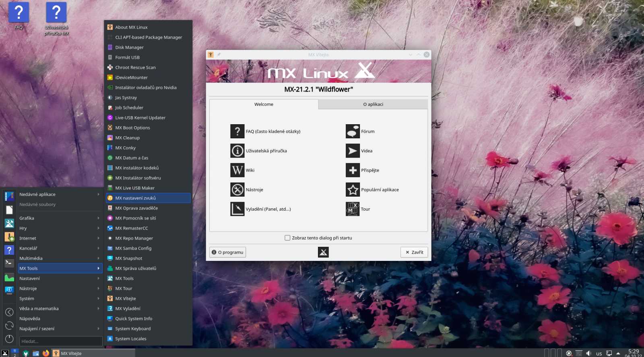This screenshot has height=357, width=644.
Task: Click the virtual desktop pager in the taskbar
Action: coord(15,353)
